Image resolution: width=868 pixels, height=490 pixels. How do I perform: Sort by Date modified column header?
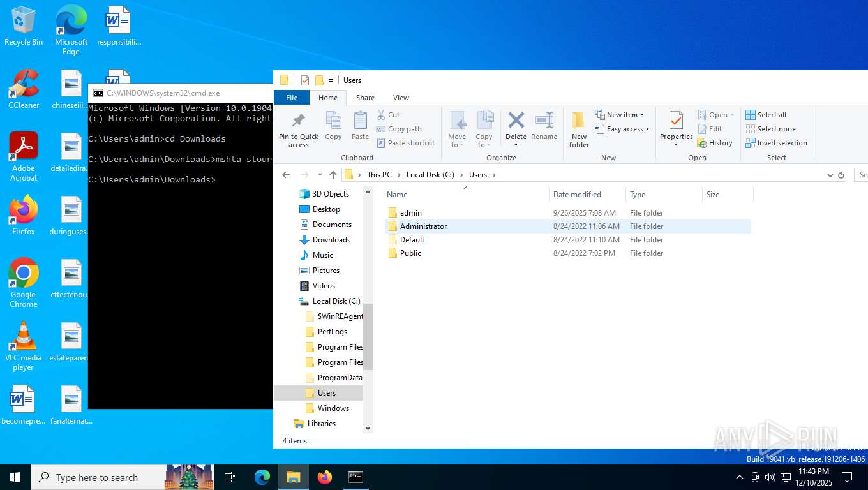point(587,195)
